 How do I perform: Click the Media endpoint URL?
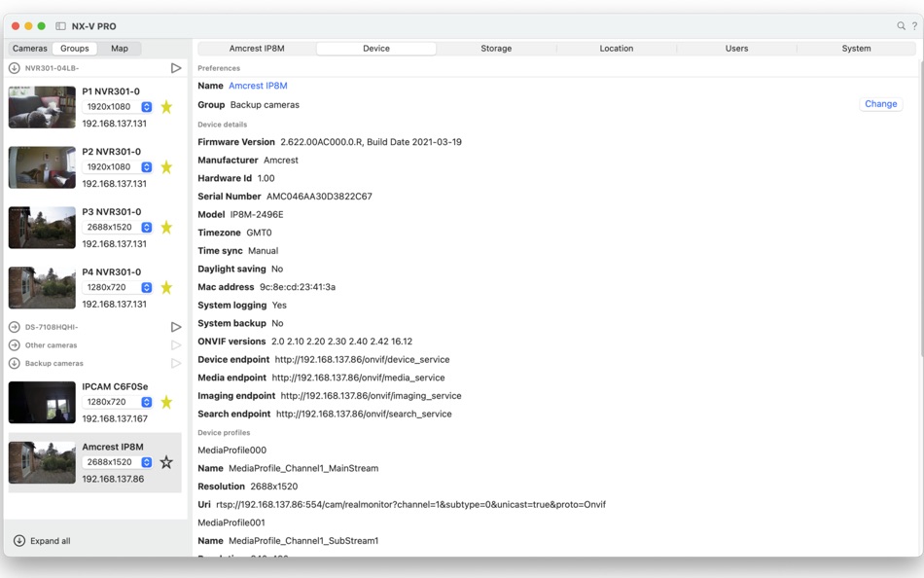358,379
